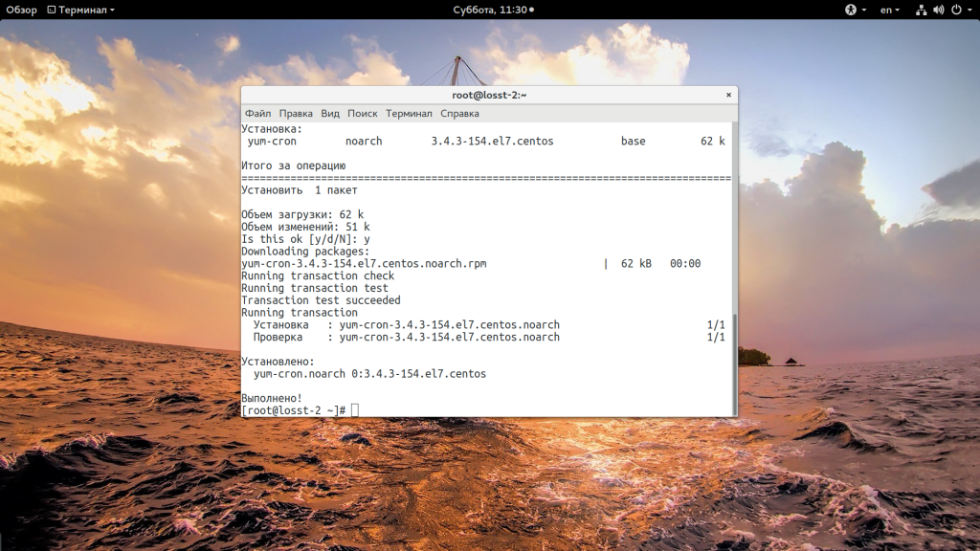980x551 pixels.
Task: Click the network connection icon
Action: (921, 10)
